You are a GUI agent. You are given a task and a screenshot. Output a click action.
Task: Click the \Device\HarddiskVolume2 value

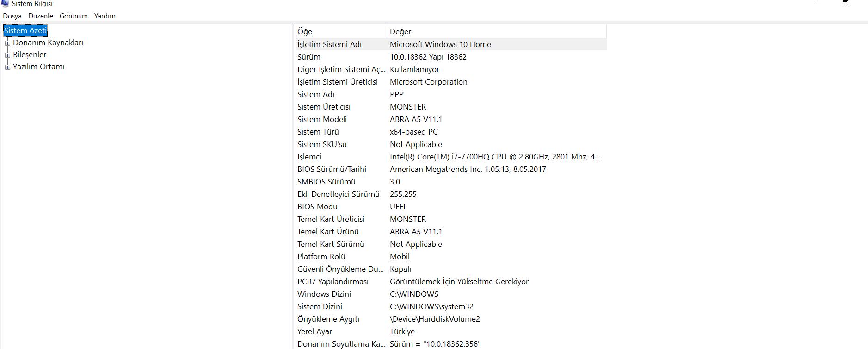click(435, 319)
